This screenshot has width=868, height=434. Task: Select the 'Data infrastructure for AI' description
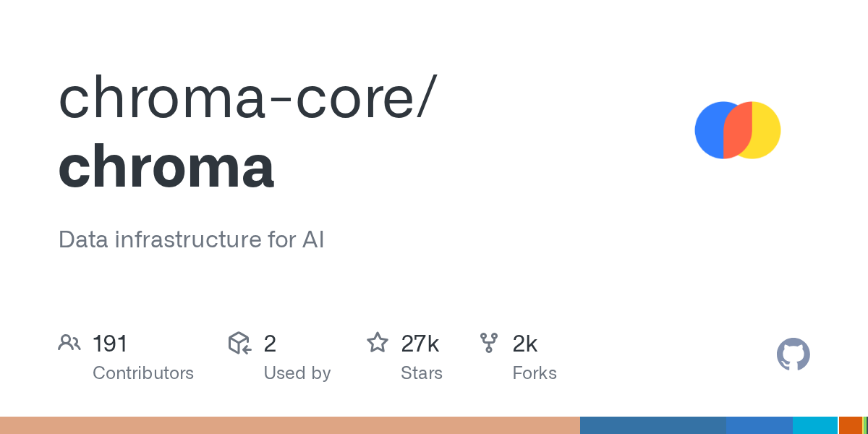(191, 239)
